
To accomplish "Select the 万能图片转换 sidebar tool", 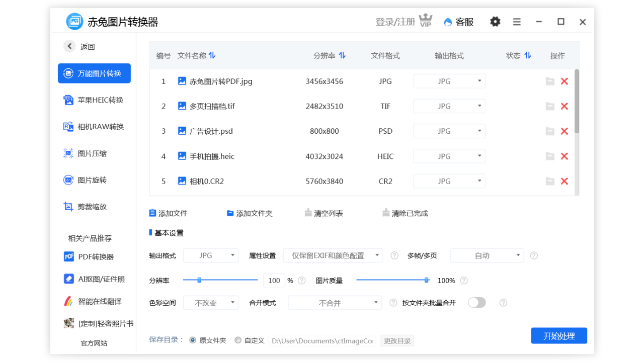I will coord(94,73).
